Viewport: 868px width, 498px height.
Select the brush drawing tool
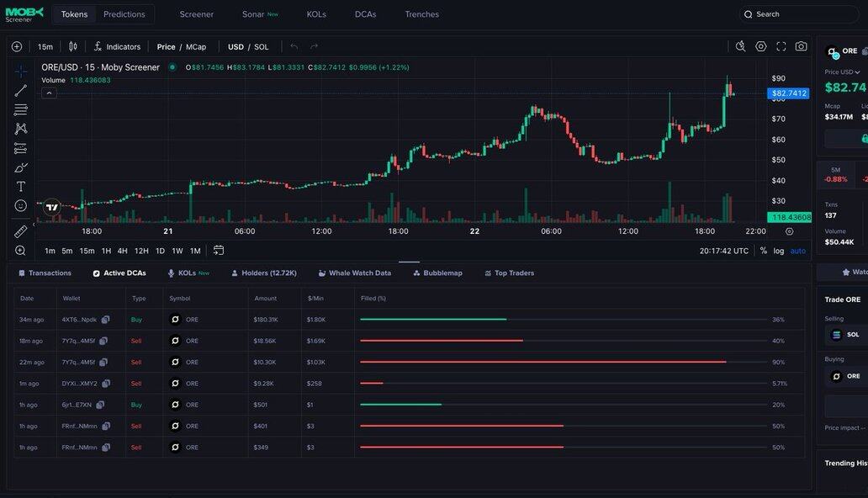pos(20,167)
